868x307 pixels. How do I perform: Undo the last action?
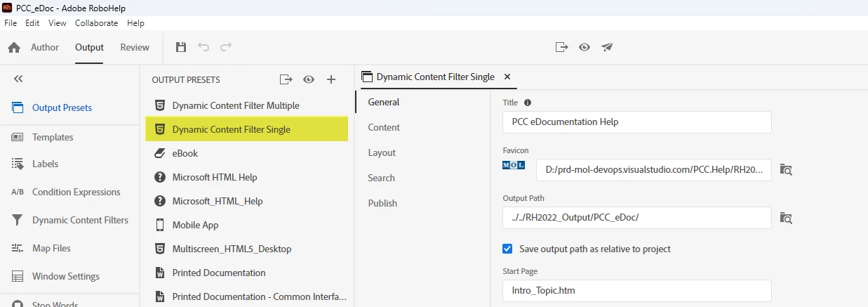point(203,47)
